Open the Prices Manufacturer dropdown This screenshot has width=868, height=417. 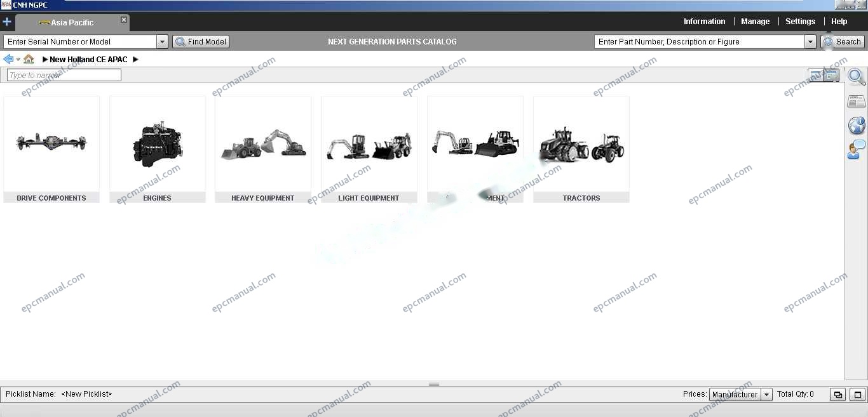741,395
